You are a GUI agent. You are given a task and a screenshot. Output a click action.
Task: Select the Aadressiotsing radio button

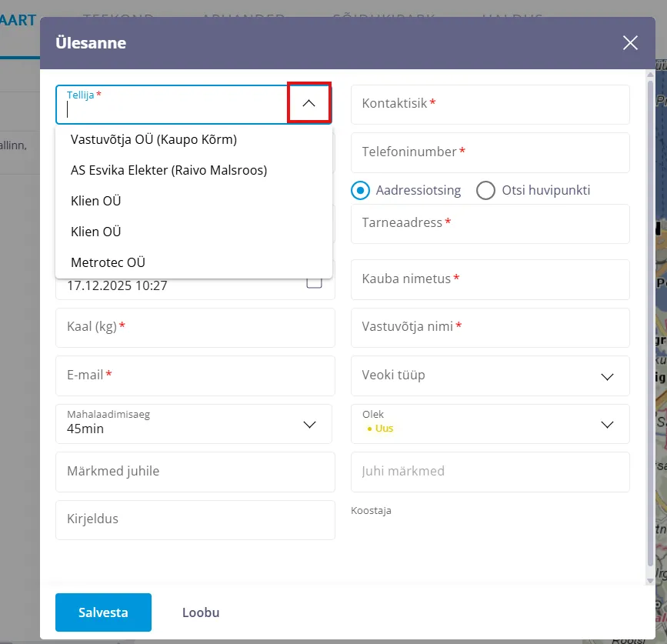tap(360, 190)
